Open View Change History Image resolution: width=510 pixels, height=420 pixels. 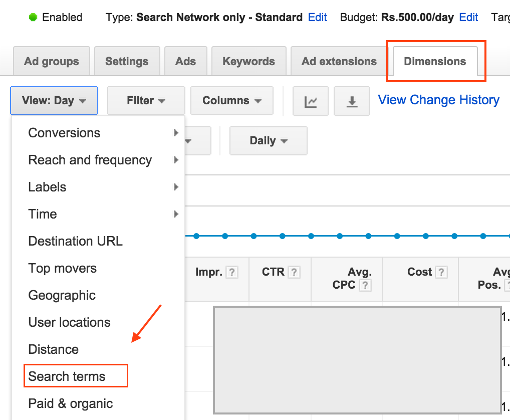[x=438, y=100]
